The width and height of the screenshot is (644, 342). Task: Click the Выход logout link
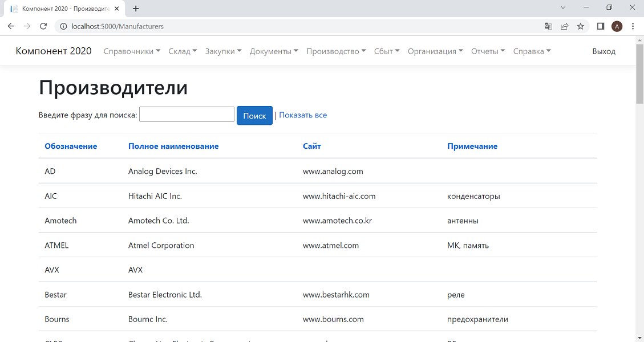[x=604, y=51]
